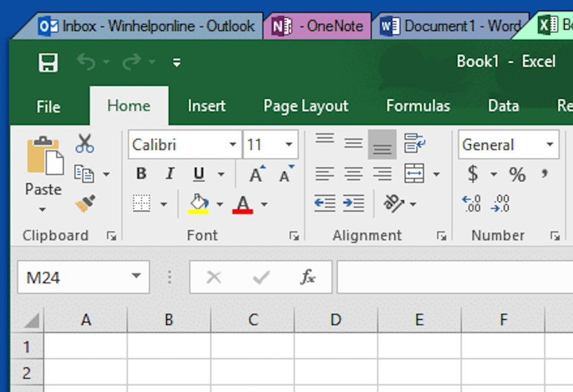Open the Calibri font name dropdown

point(233,144)
